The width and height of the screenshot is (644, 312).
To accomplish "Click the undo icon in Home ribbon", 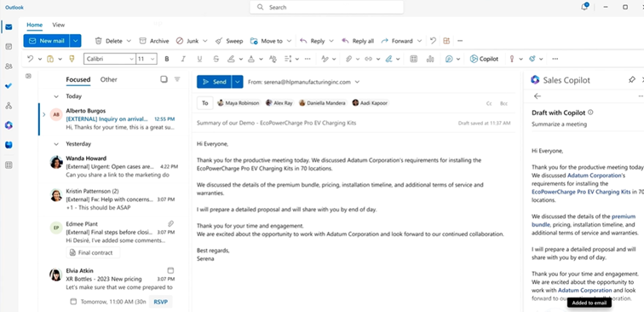I will click(x=433, y=41).
